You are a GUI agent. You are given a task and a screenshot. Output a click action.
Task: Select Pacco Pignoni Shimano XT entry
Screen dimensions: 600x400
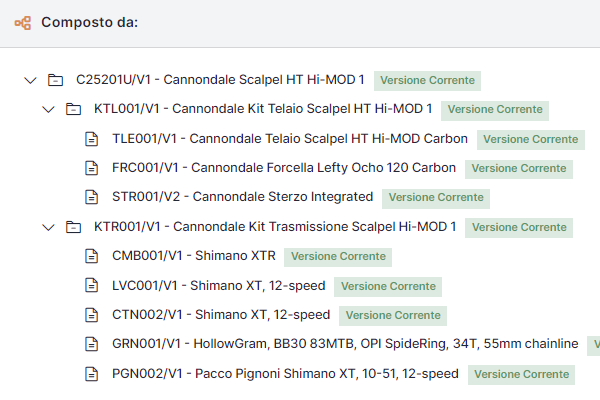(x=285, y=374)
